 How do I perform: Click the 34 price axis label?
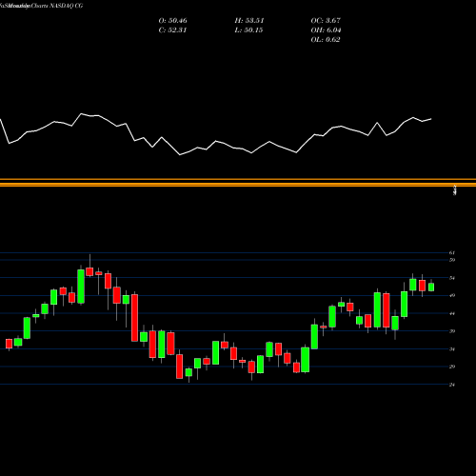tap(452, 349)
